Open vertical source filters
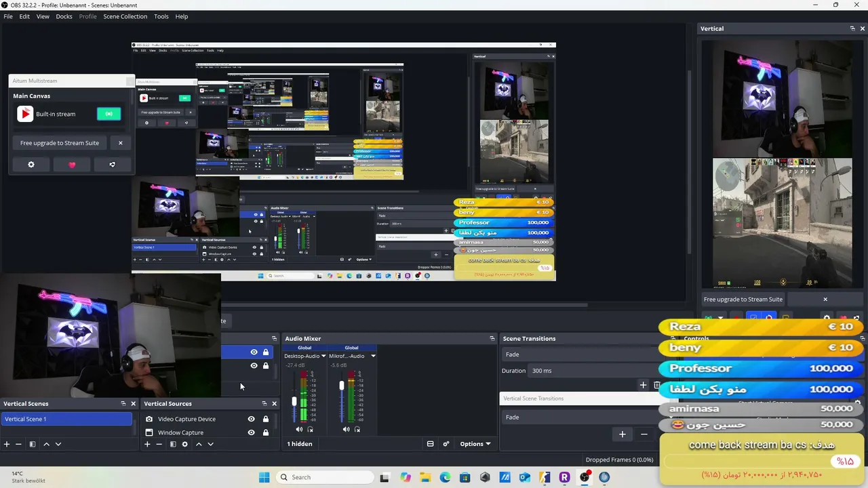 point(173,444)
